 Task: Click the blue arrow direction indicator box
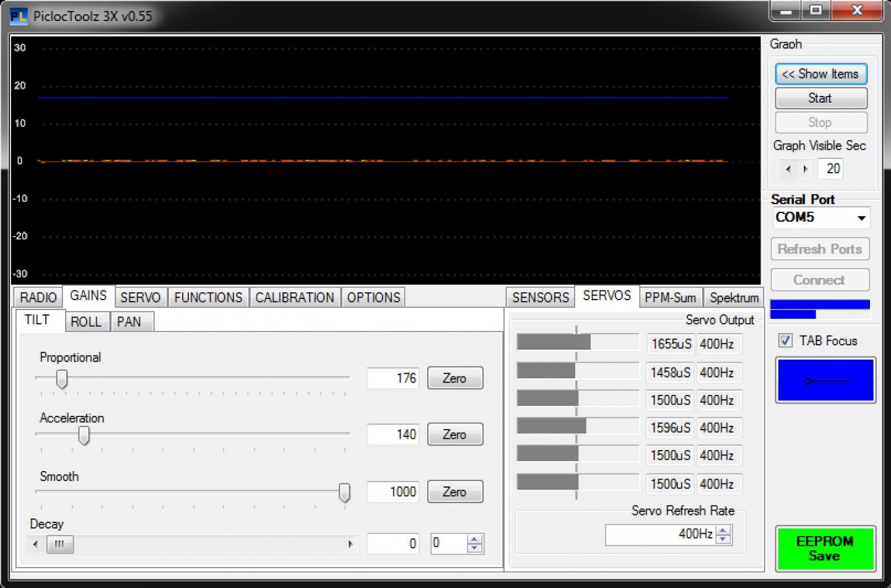pos(825,380)
